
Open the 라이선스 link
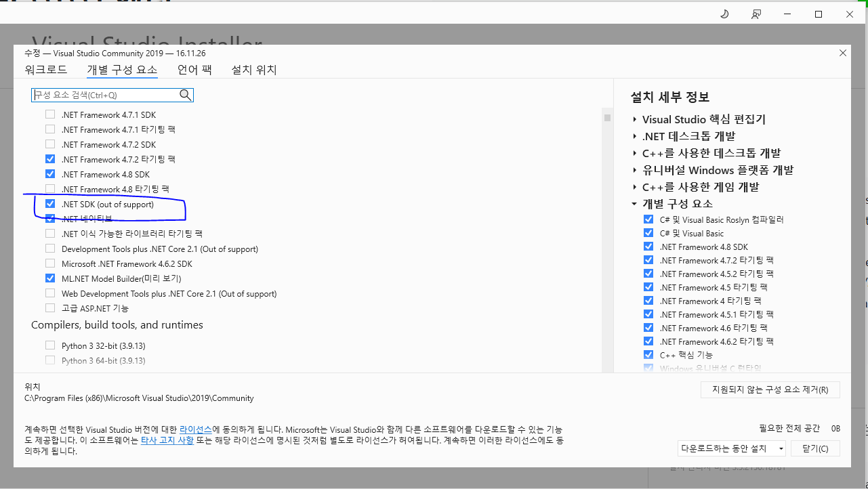click(x=196, y=429)
